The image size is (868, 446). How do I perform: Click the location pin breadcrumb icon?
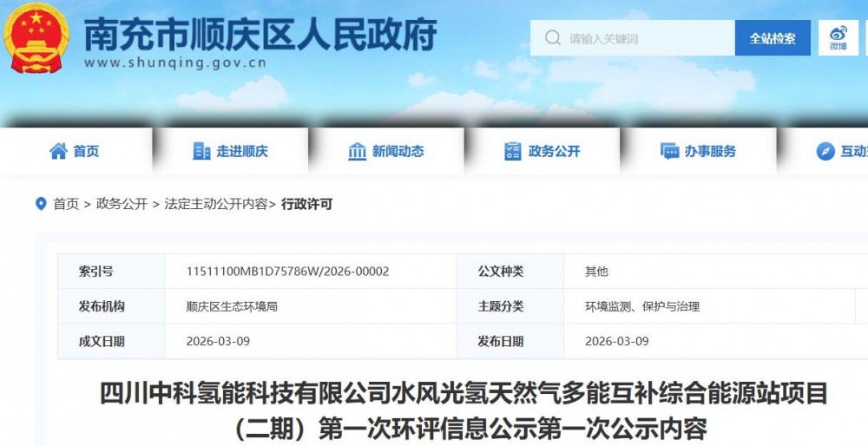pyautogui.click(x=41, y=204)
